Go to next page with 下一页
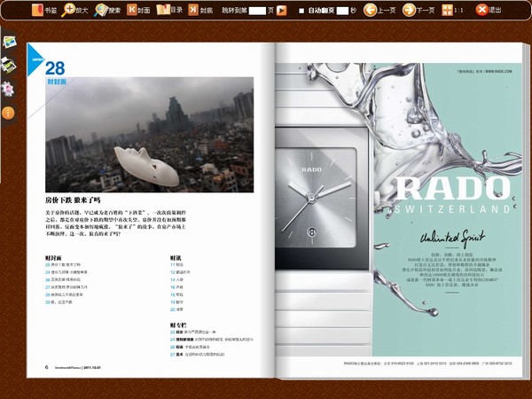Image resolution: width=532 pixels, height=399 pixels. pos(419,10)
